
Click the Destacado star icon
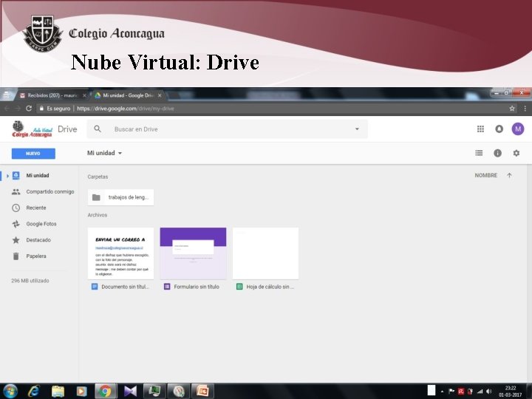16,240
